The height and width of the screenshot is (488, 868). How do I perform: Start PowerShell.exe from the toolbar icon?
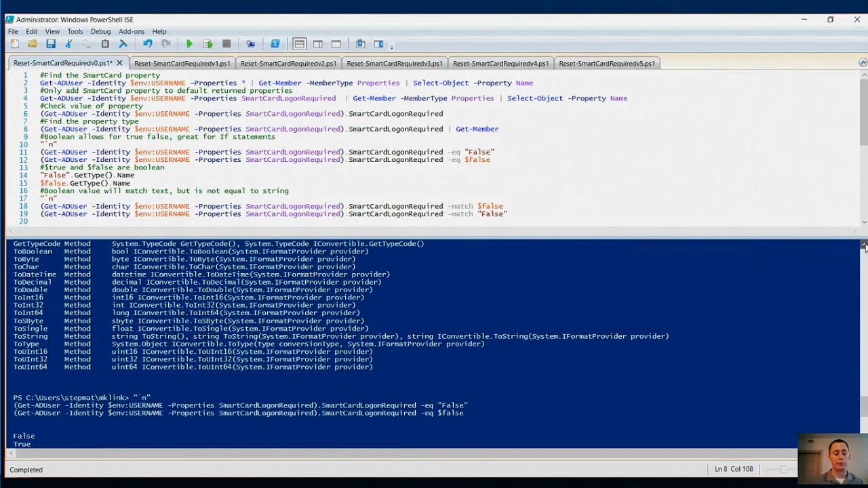point(275,43)
